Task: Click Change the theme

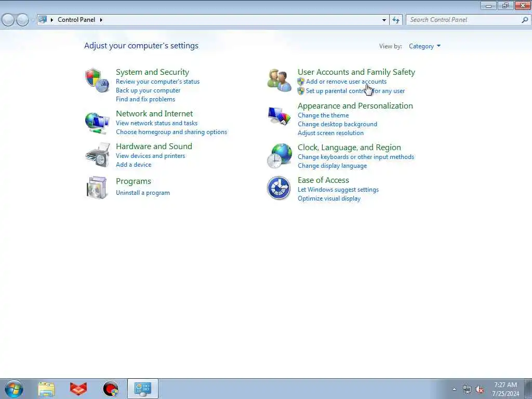Action: pos(323,115)
